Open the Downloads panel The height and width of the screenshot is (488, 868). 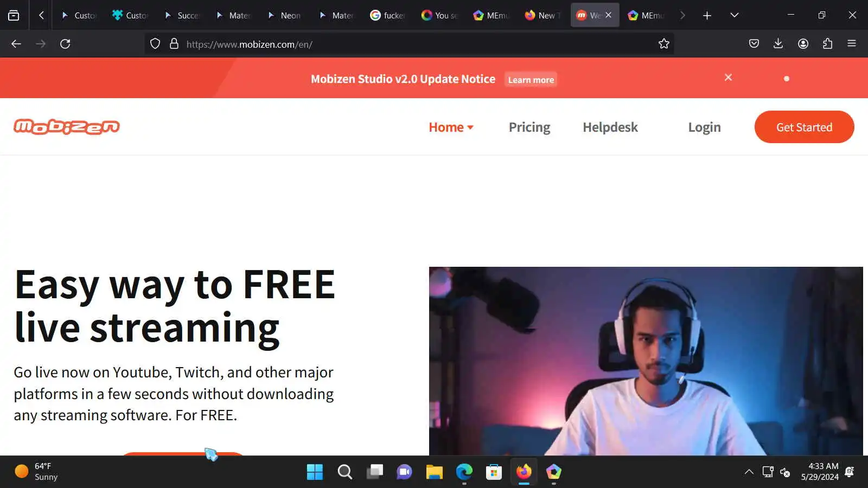tap(778, 44)
